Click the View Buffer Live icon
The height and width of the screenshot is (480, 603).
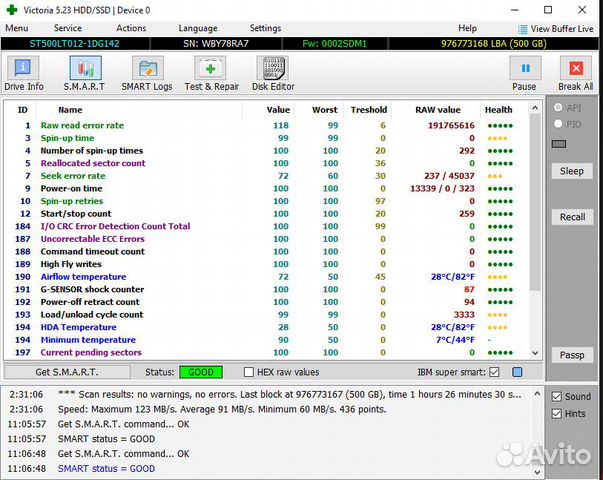(522, 29)
